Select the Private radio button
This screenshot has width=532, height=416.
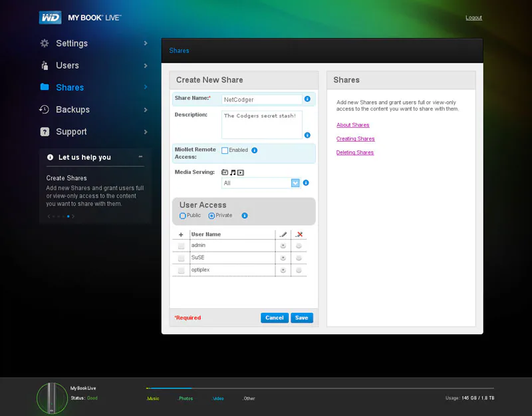click(211, 216)
